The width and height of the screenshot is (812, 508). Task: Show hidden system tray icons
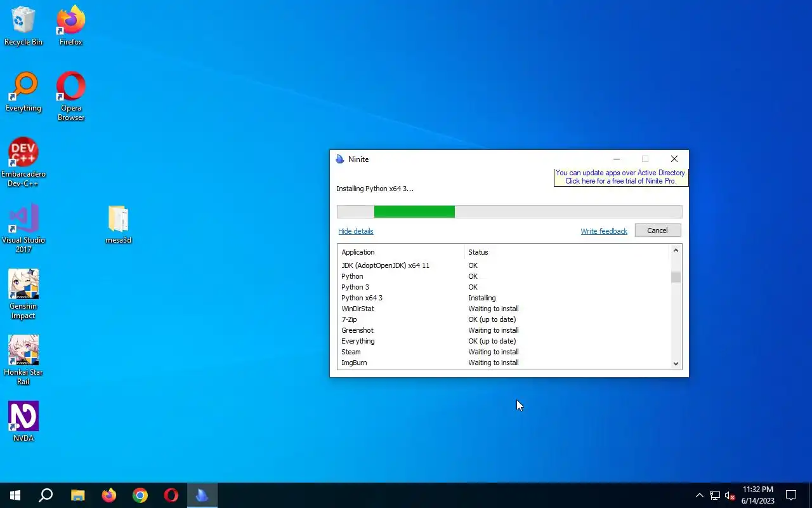point(700,495)
